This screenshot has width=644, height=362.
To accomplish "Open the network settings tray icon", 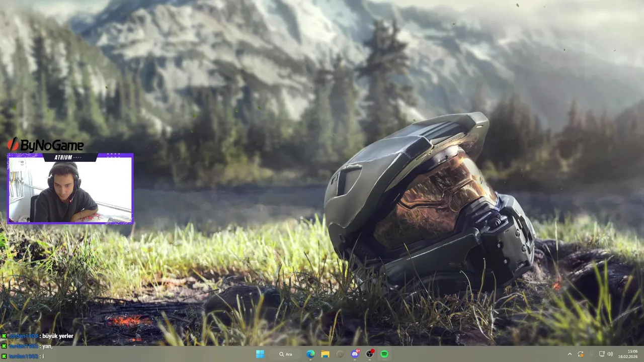I will pos(602,354).
